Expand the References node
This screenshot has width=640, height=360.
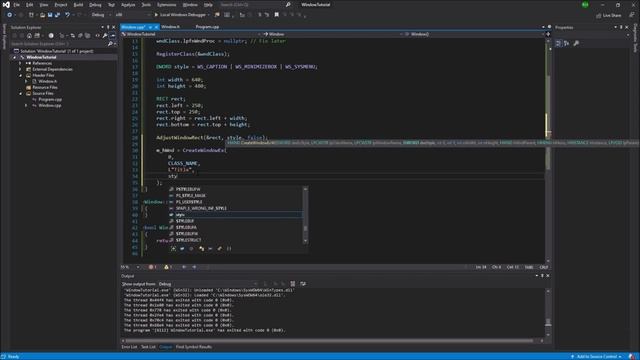click(20, 63)
